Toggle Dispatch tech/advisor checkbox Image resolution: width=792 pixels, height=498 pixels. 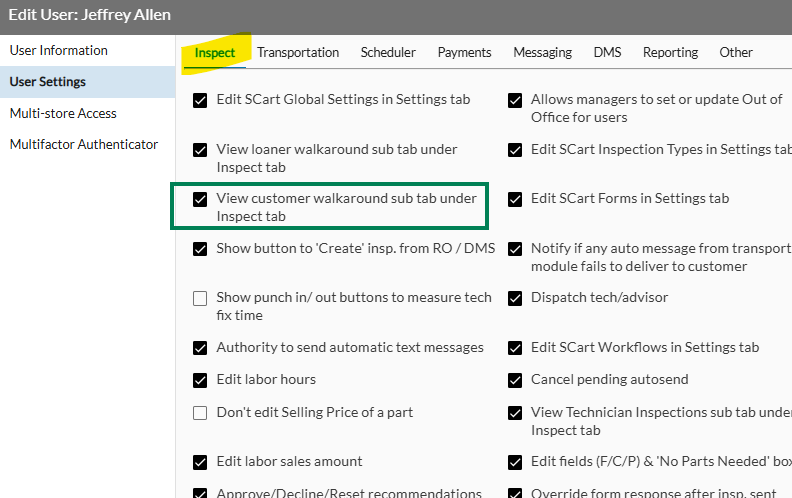515,298
